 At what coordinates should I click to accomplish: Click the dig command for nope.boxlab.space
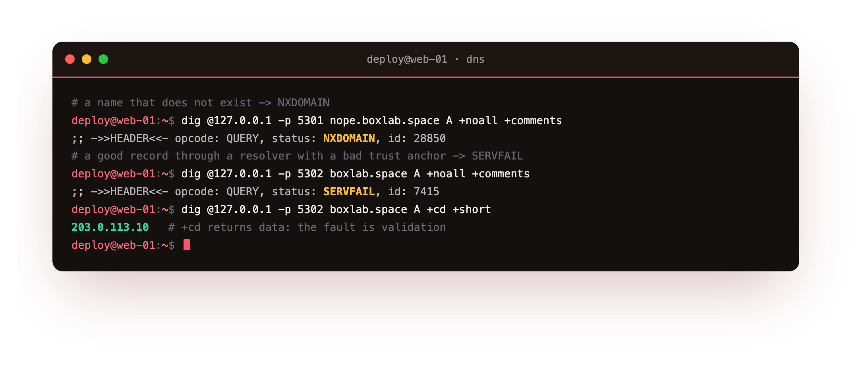[371, 121]
